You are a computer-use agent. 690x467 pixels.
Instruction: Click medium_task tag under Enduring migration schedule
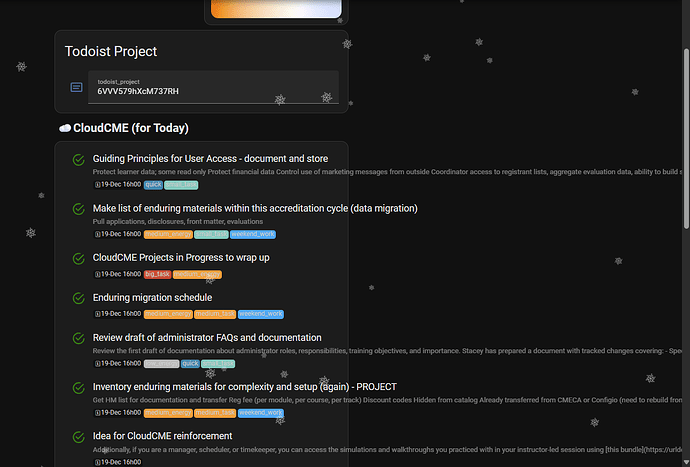click(x=215, y=314)
